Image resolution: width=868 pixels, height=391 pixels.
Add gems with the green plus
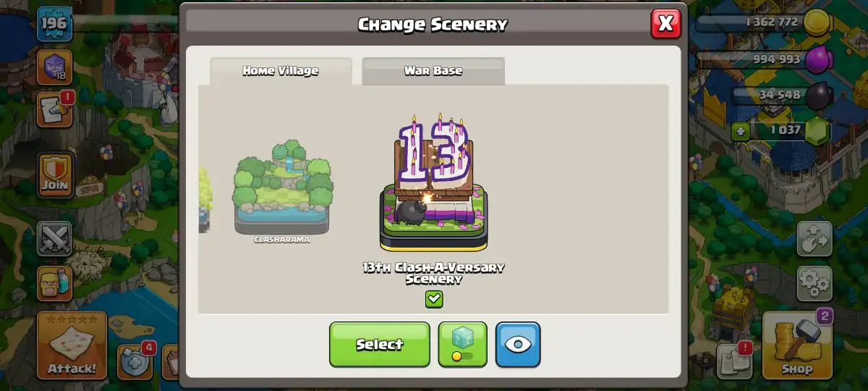(x=740, y=131)
